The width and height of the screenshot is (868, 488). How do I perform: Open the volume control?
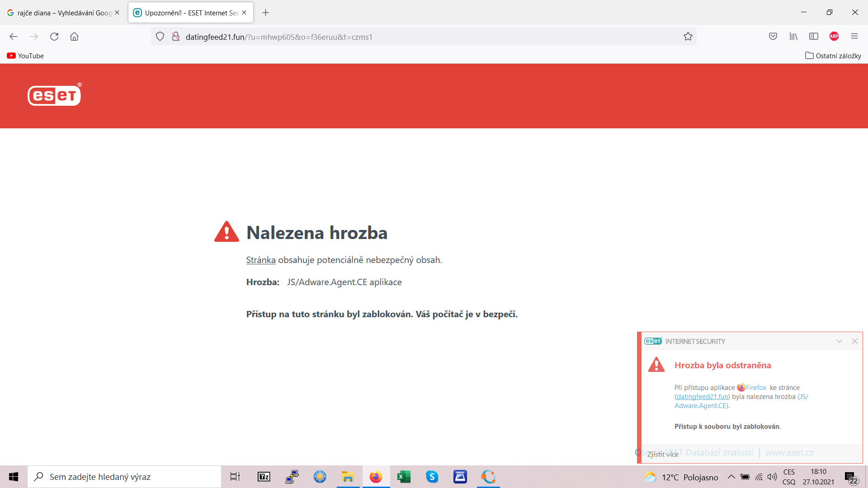tap(772, 477)
